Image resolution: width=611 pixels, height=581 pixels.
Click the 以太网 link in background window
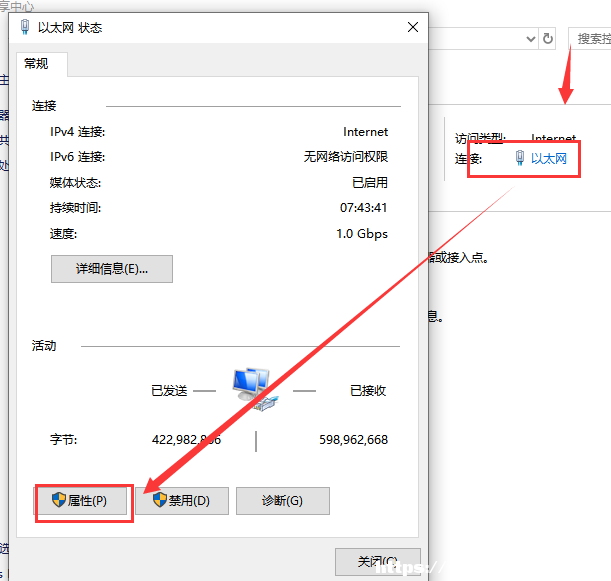coord(549,159)
